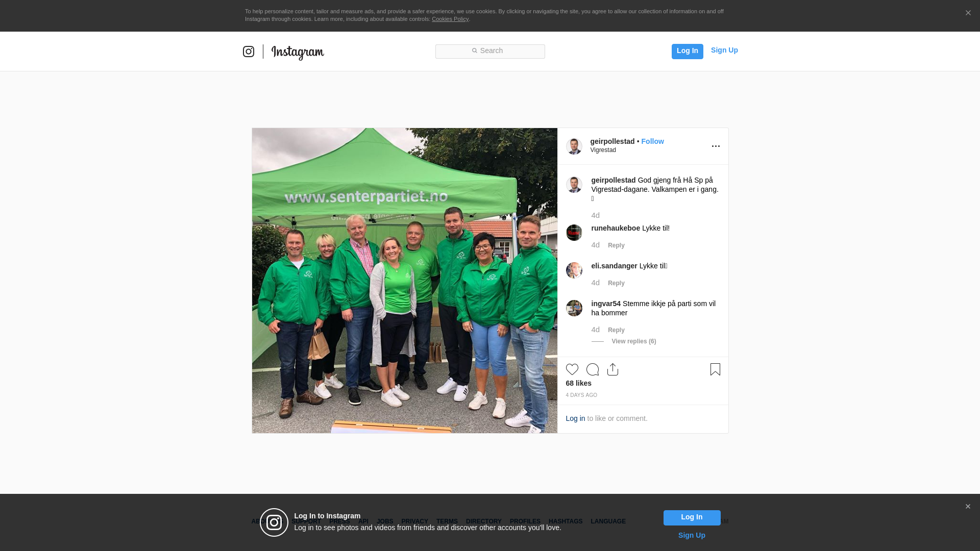Open the JOBS footer link

385,521
